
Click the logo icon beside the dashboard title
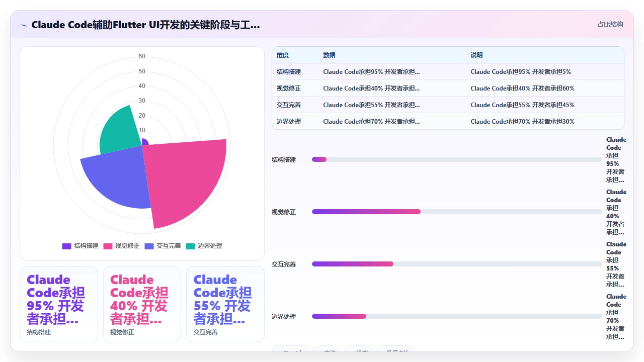[x=24, y=25]
